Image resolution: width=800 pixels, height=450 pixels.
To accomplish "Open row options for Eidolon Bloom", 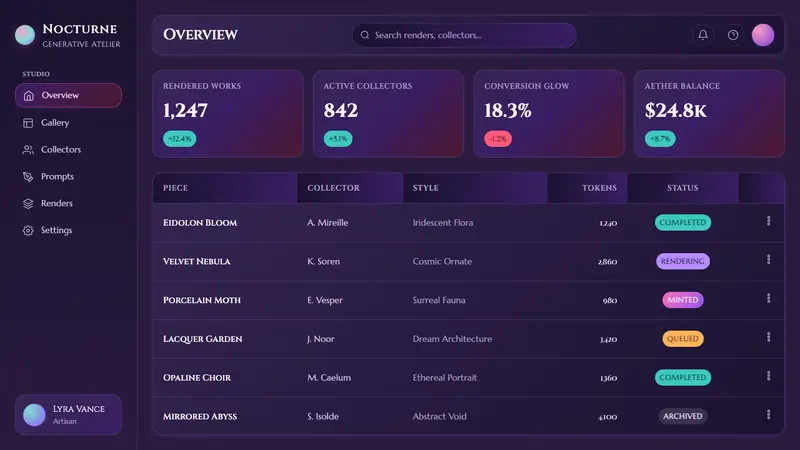I will click(x=768, y=221).
